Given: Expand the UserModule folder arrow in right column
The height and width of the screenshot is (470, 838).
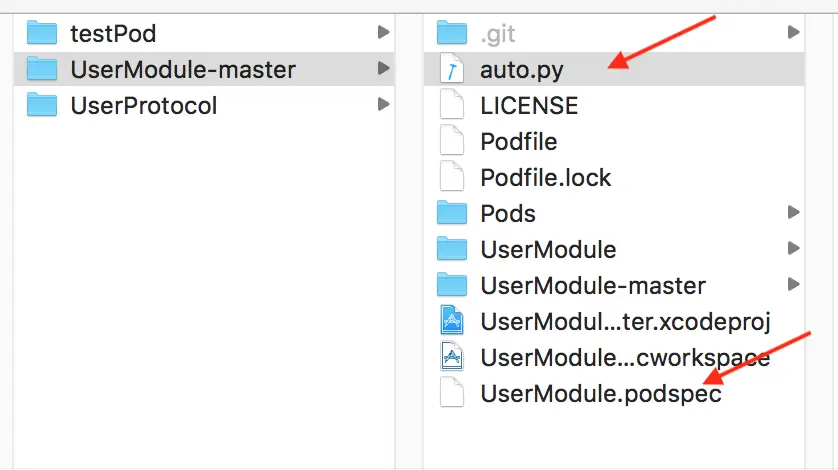Looking at the screenshot, I should (793, 249).
